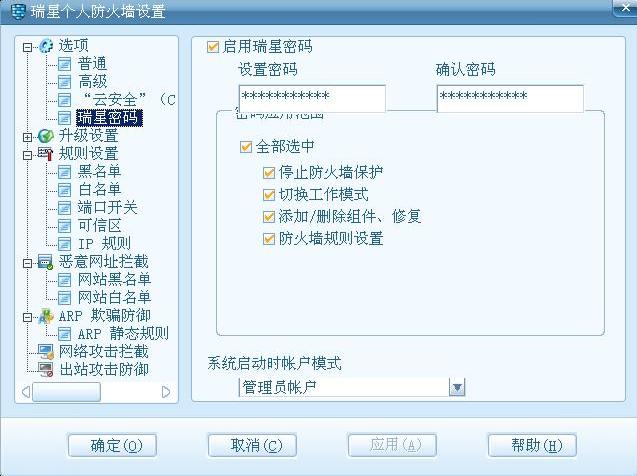Open the 系统启动时帐户模式 dropdown arrow
Image resolution: width=637 pixels, height=476 pixels.
click(x=457, y=387)
